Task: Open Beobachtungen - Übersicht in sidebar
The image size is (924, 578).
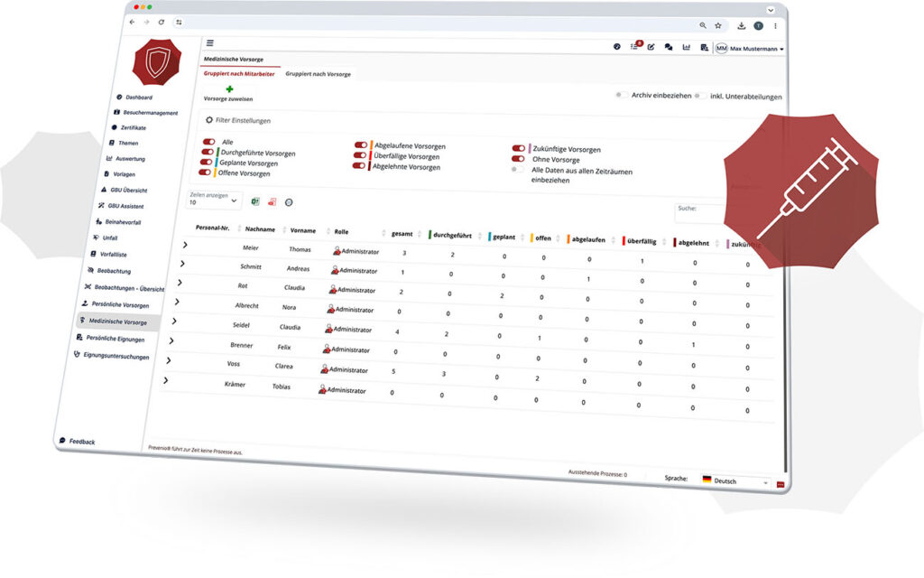Action: coord(125,288)
